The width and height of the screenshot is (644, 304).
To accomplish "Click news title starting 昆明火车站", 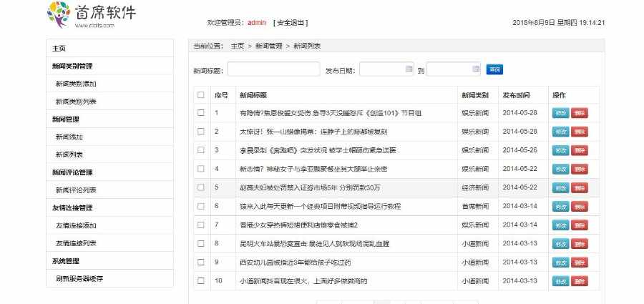I will pyautogui.click(x=315, y=244).
